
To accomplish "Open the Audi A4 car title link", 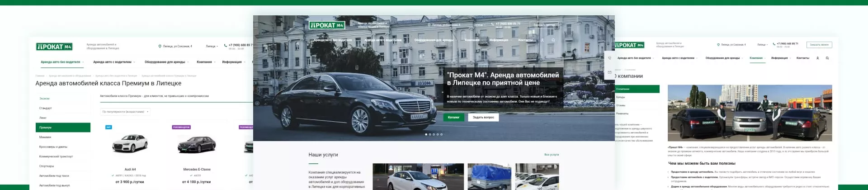I will [130, 170].
